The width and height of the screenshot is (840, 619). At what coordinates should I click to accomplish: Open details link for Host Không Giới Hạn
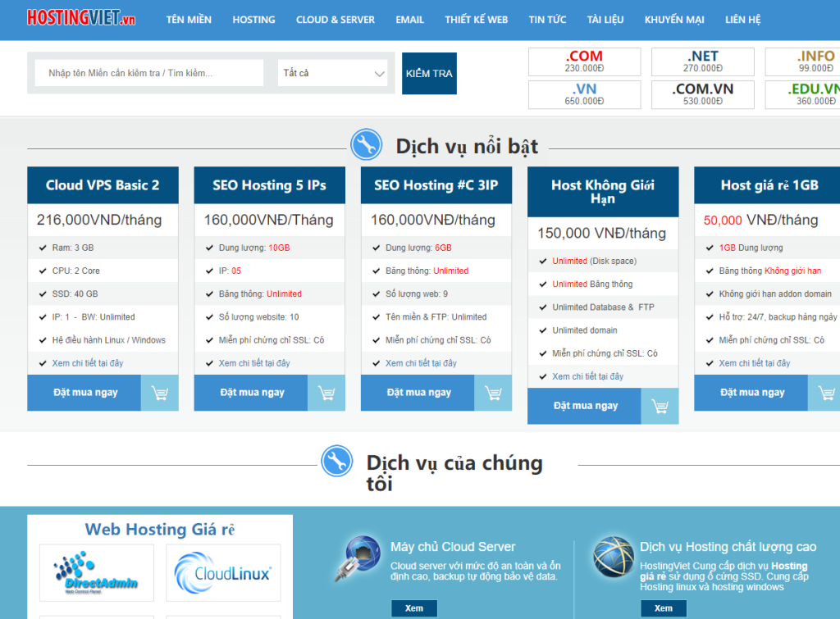587,376
